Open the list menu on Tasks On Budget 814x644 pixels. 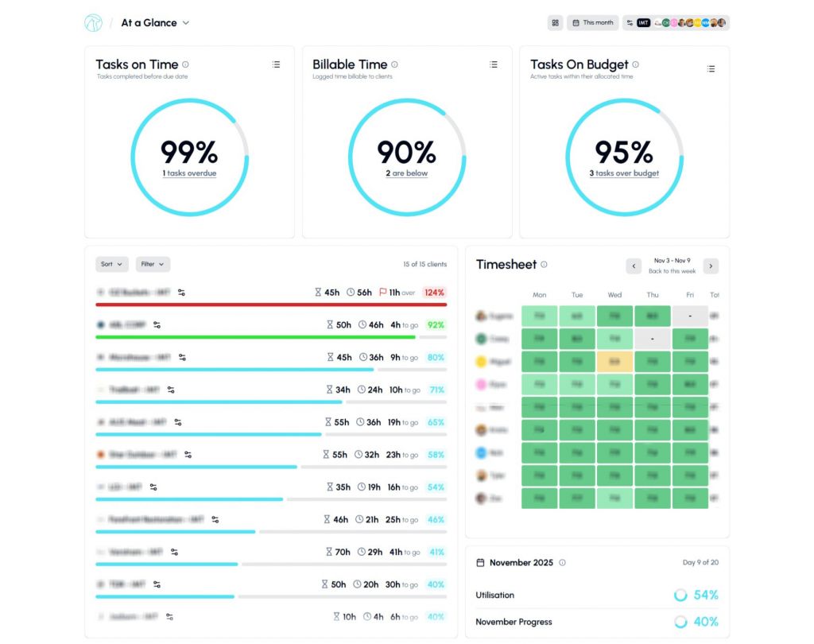711,68
